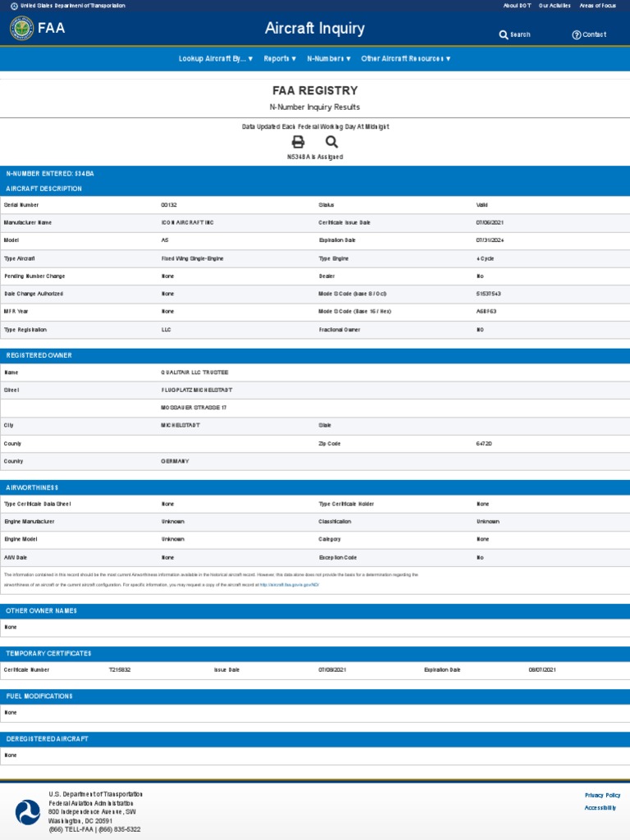The height and width of the screenshot is (840, 630).
Task: Expand the Lookup Aircraft By menu
Action: [216, 59]
